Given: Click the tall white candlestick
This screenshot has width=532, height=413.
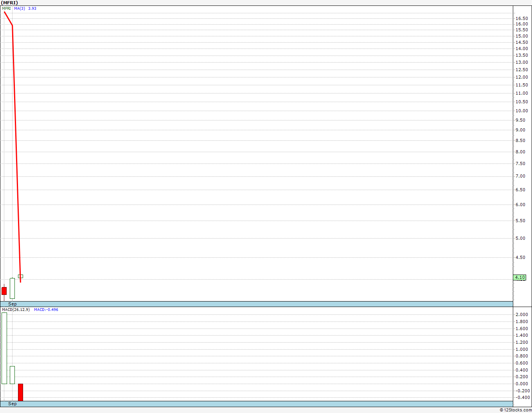Looking at the screenshot, I should point(12,289).
